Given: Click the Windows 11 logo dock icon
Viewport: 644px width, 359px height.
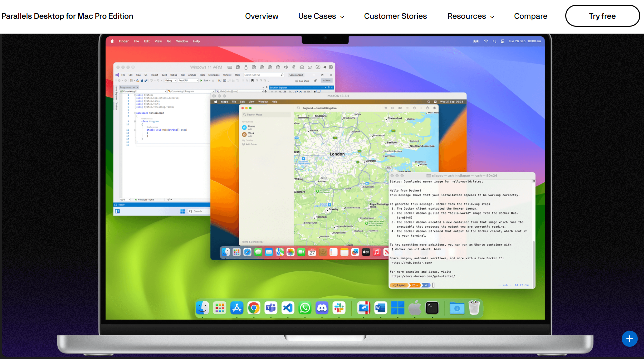Looking at the screenshot, I should tap(398, 308).
